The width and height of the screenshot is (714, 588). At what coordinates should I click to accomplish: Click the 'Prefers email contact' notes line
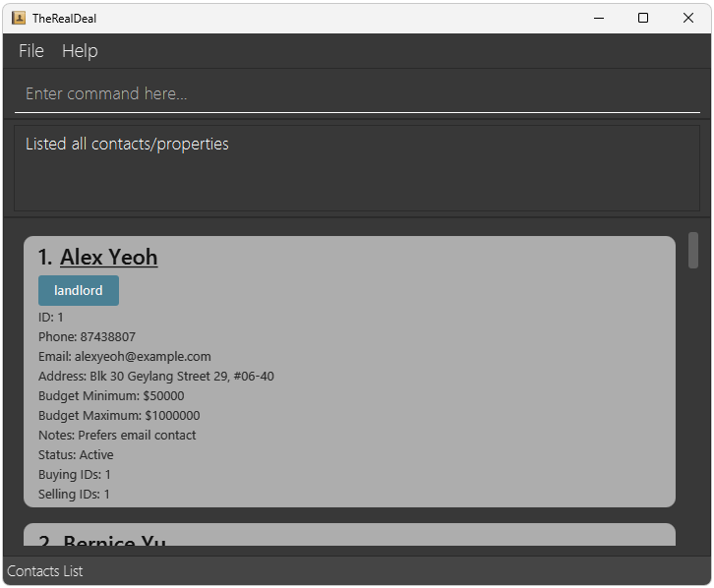[117, 436]
